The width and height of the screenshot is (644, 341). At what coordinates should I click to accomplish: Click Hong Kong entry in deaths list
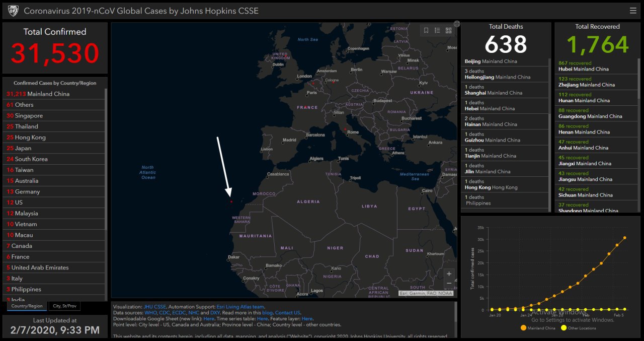tap(505, 184)
